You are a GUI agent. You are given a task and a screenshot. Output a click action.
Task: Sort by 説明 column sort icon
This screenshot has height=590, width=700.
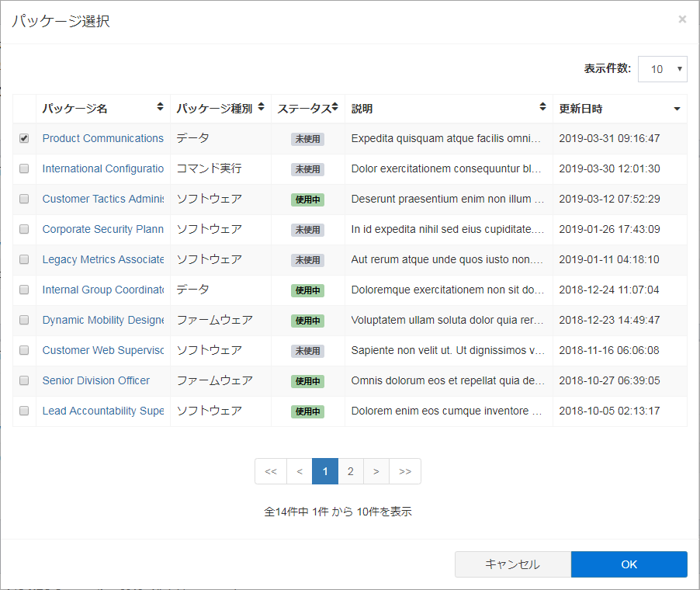pyautogui.click(x=543, y=107)
